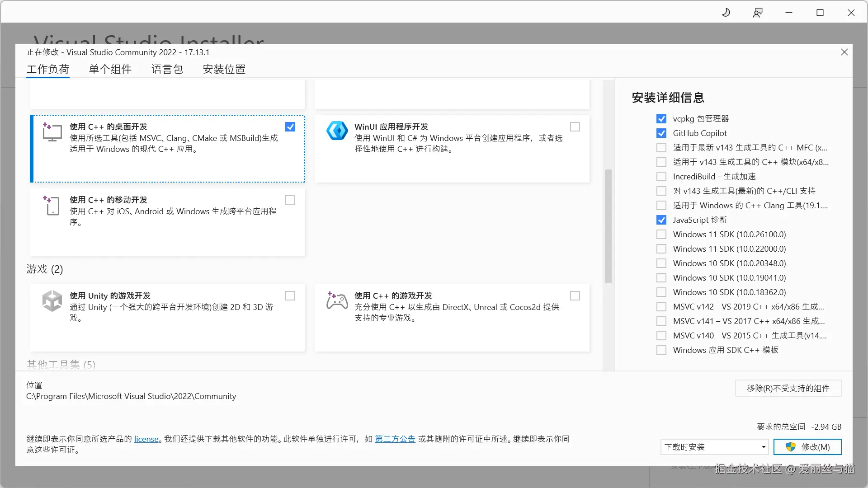Viewport: 868px width, 488px height.
Task: Click the workloads list vertical scrollbar
Action: click(609, 226)
